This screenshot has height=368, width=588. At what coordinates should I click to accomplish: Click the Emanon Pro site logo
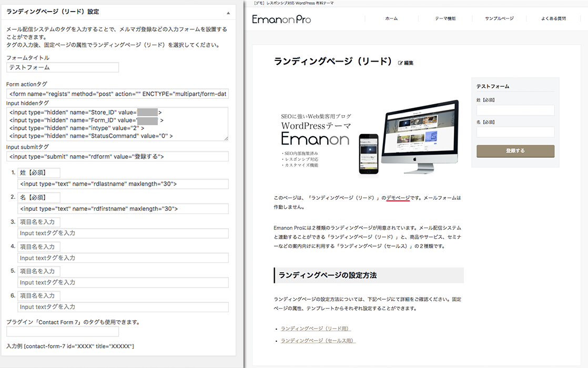(x=281, y=19)
